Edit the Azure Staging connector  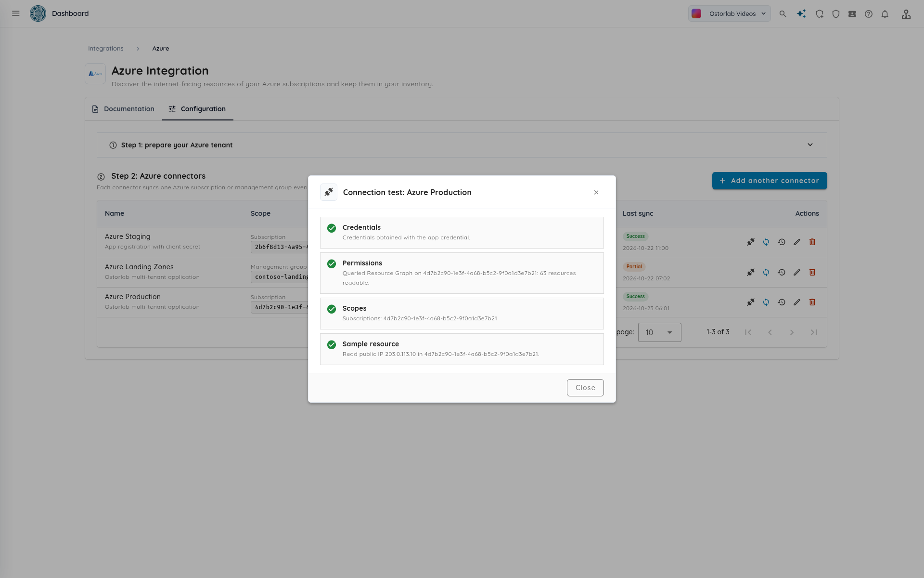[x=797, y=242]
